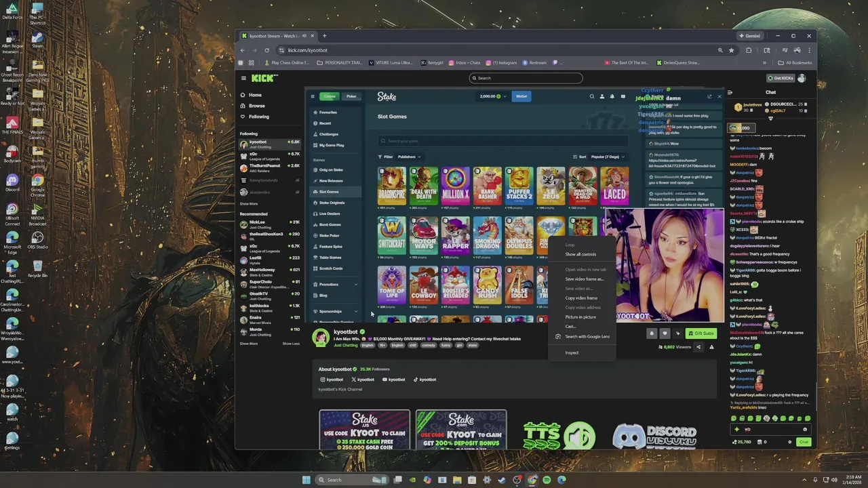Click the green Chat send button

click(804, 442)
